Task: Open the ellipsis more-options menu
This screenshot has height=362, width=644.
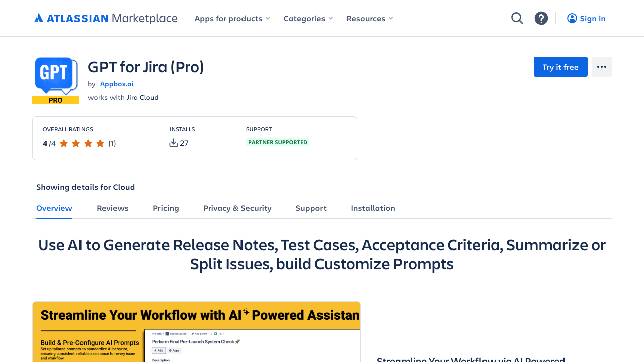Action: 601,66
